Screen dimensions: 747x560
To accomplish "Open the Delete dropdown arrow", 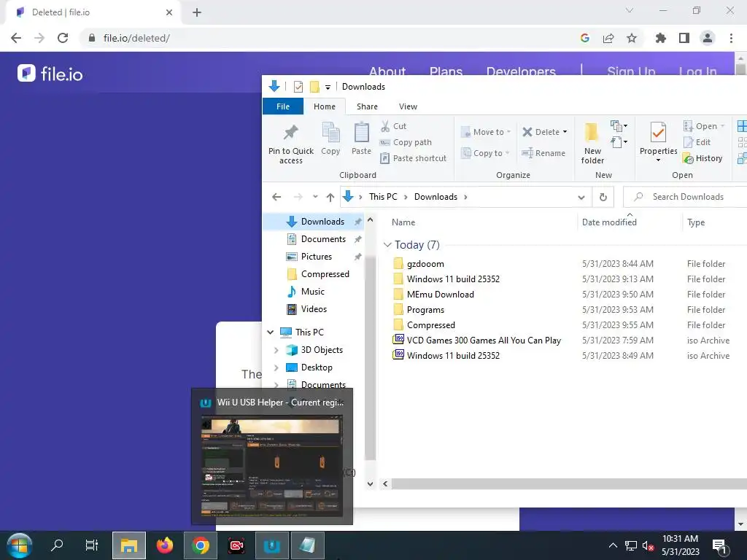I will (565, 132).
